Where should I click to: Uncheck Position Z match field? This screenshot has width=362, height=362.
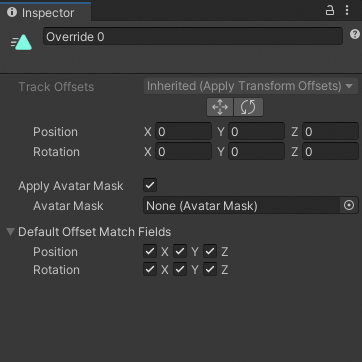(210, 251)
